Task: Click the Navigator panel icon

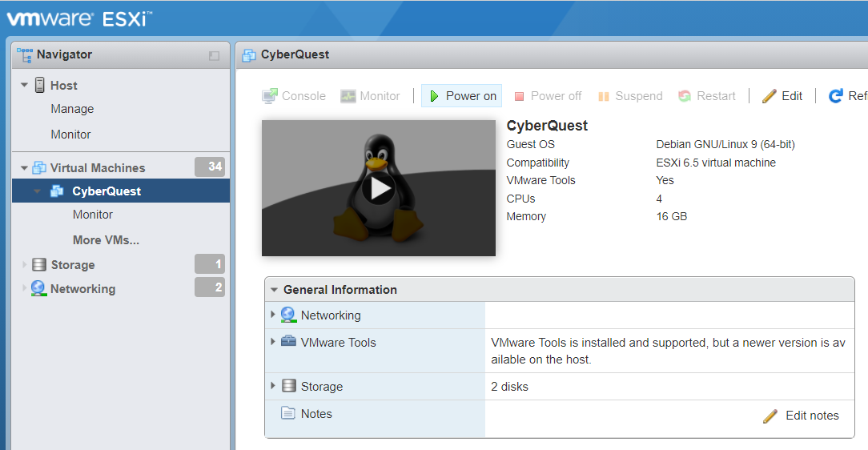Action: tap(25, 54)
